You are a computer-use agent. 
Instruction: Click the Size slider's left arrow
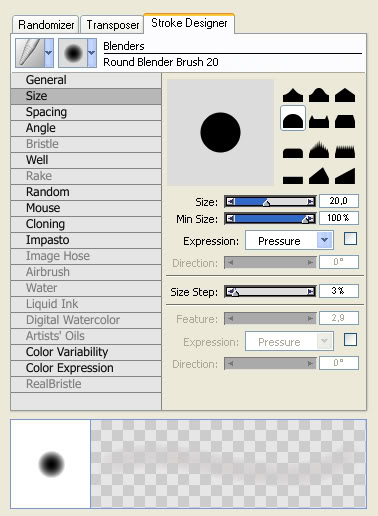(x=230, y=201)
